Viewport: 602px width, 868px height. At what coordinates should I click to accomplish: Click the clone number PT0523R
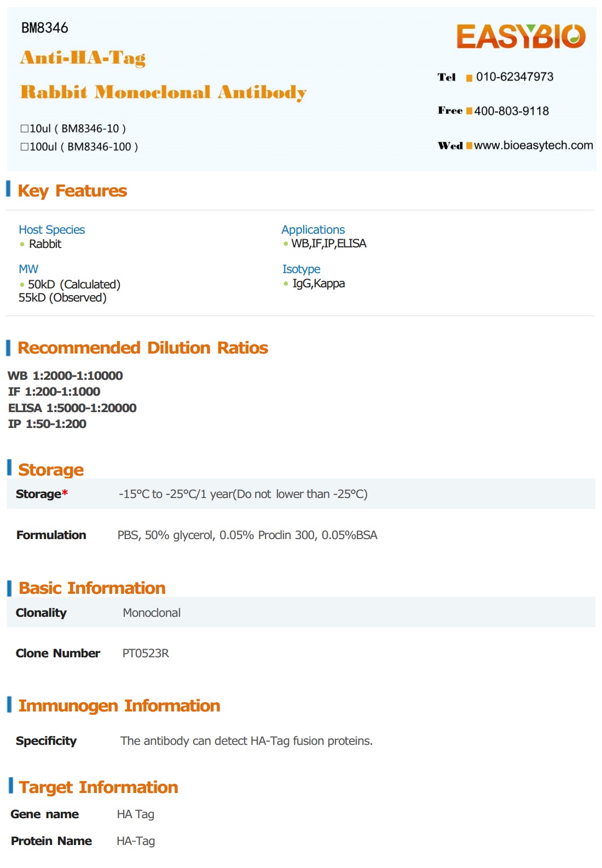[146, 653]
